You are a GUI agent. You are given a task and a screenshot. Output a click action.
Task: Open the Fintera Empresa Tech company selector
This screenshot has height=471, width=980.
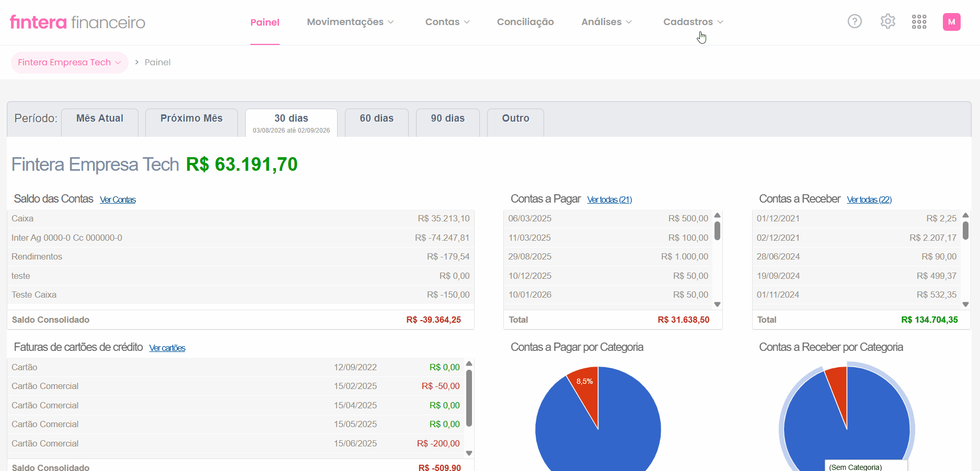tap(70, 63)
